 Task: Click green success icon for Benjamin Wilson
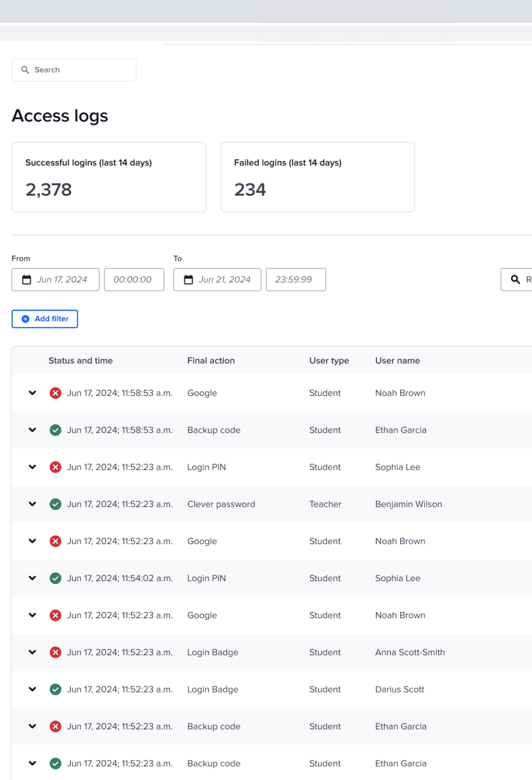(55, 504)
